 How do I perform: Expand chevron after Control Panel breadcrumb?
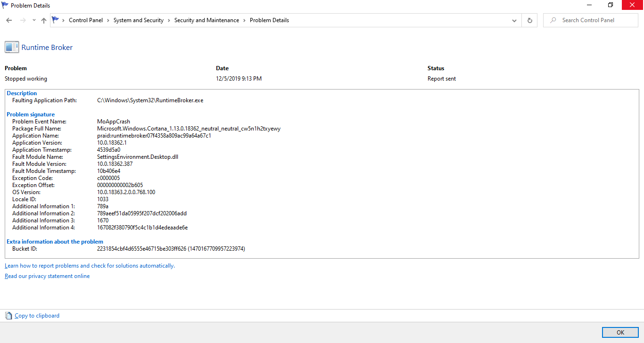[x=108, y=20]
